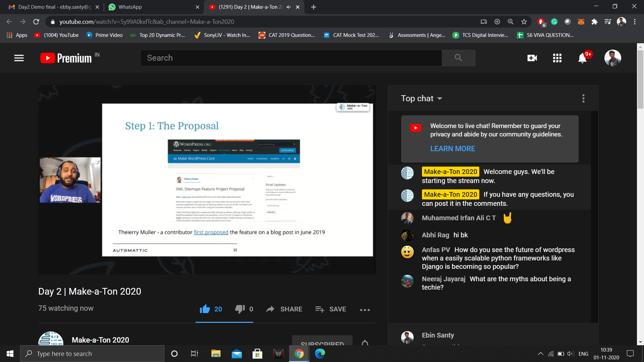Go forward in browser history
This screenshot has width=644, height=362.
coord(22,22)
